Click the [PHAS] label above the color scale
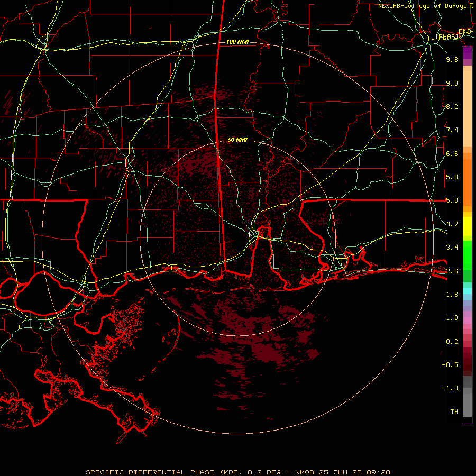Screen dimensions: 476x476 coord(447,37)
